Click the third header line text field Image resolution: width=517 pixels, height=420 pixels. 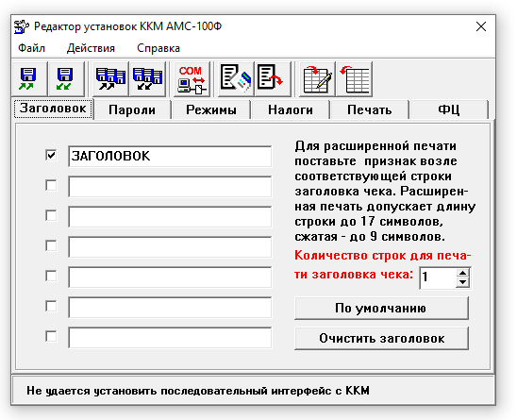tap(170, 217)
